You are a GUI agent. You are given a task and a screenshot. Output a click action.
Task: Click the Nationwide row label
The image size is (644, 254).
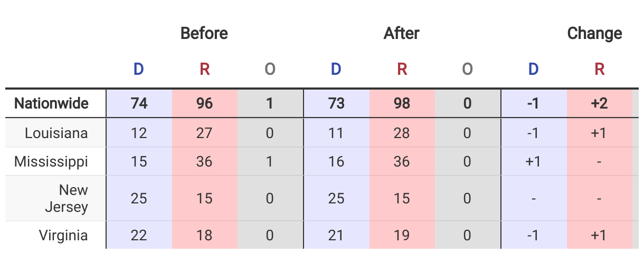click(51, 103)
